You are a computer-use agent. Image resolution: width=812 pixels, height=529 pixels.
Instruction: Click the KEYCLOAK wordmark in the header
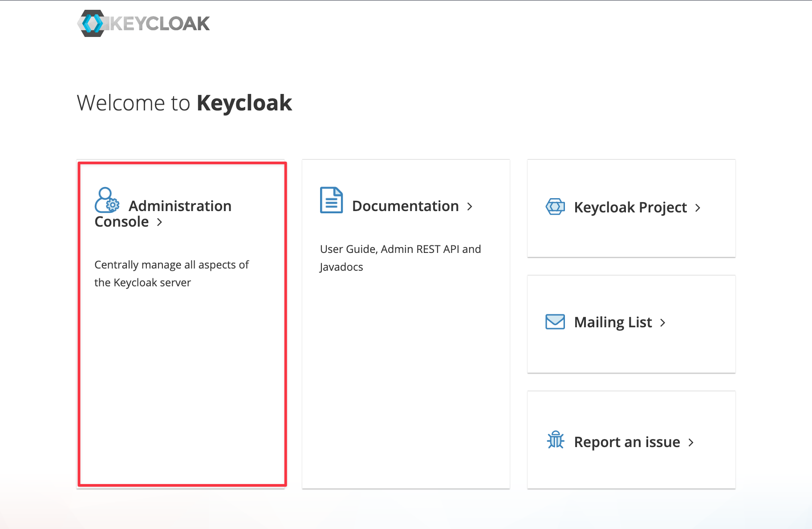pyautogui.click(x=159, y=23)
